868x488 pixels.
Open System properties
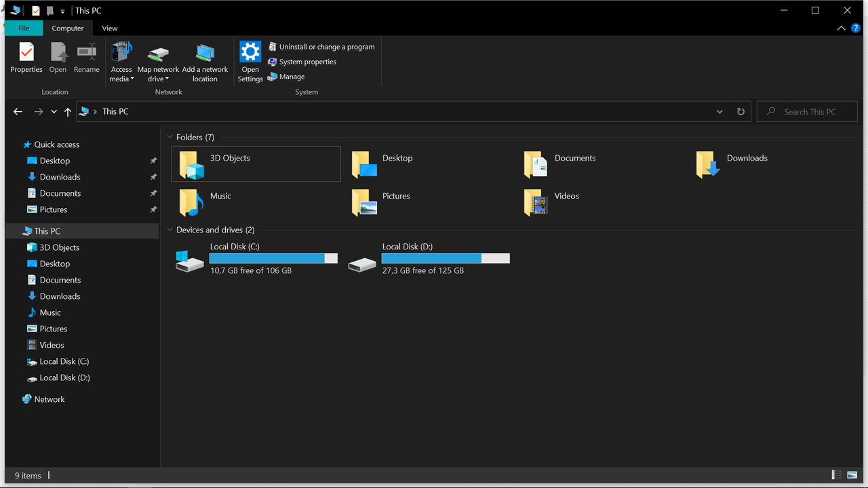(302, 62)
